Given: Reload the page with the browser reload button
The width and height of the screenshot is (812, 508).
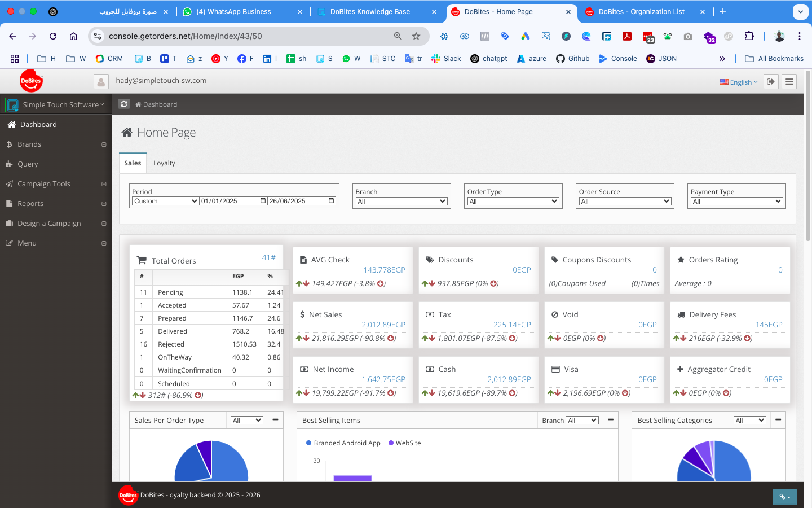Looking at the screenshot, I should coord(53,36).
